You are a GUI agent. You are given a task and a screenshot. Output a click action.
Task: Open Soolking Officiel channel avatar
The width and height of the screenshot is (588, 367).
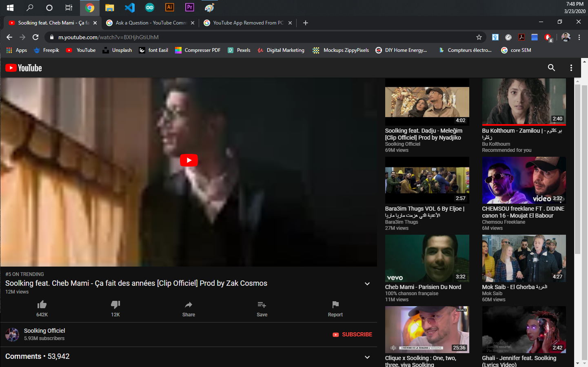(x=12, y=335)
